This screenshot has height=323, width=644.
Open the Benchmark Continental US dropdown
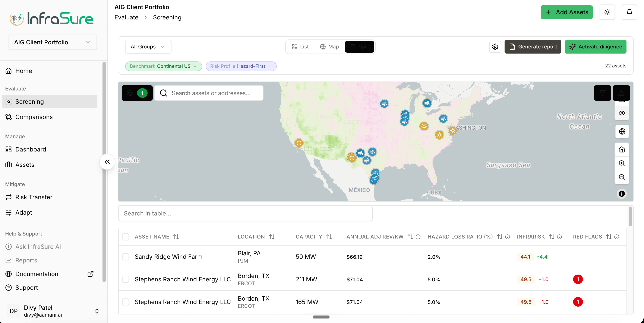164,66
